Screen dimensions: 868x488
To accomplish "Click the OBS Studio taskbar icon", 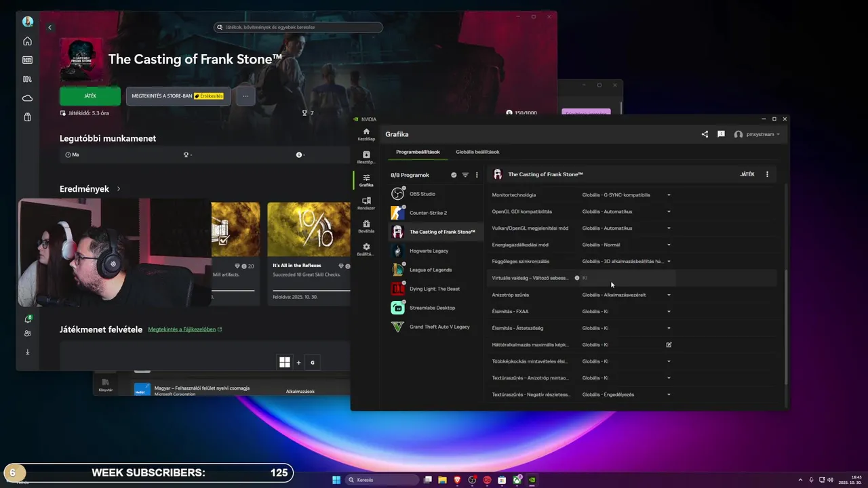I will (473, 480).
